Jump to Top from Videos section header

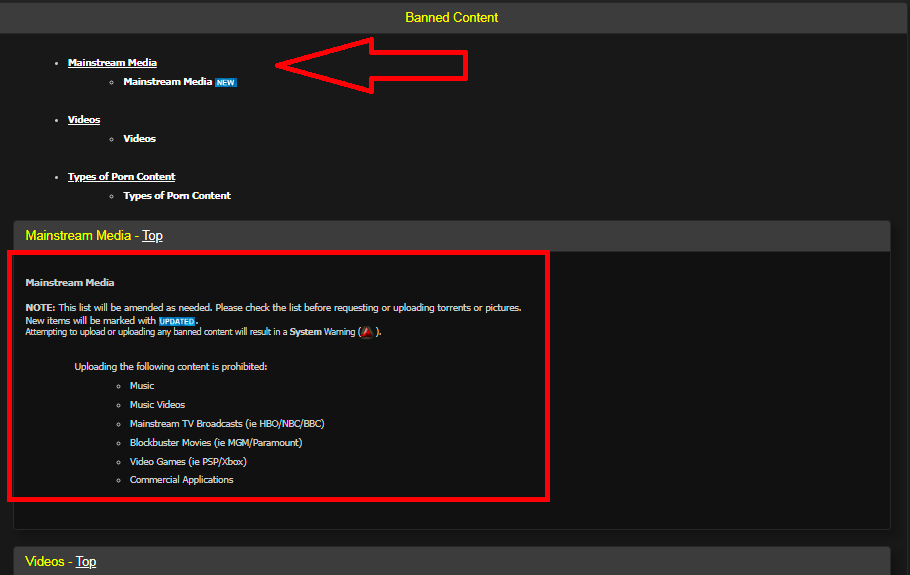pyautogui.click(x=86, y=562)
